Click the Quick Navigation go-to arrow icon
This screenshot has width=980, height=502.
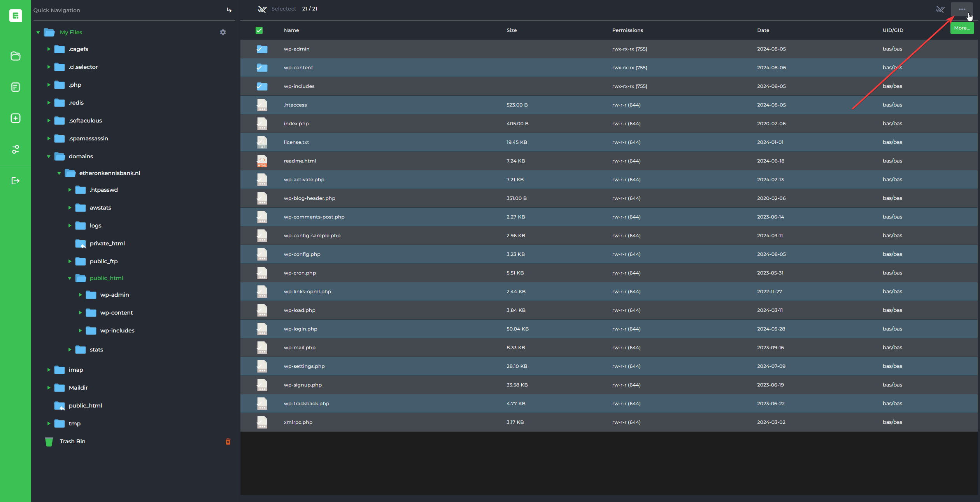click(x=229, y=10)
